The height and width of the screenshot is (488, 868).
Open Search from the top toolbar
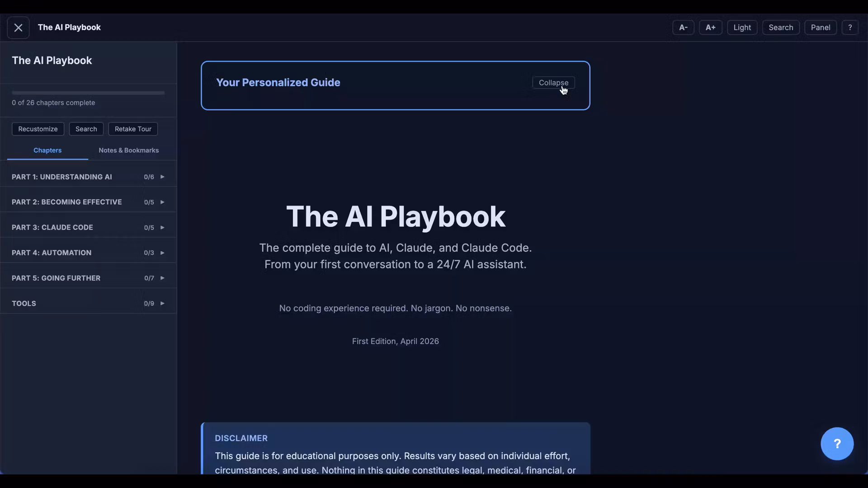pyautogui.click(x=781, y=28)
